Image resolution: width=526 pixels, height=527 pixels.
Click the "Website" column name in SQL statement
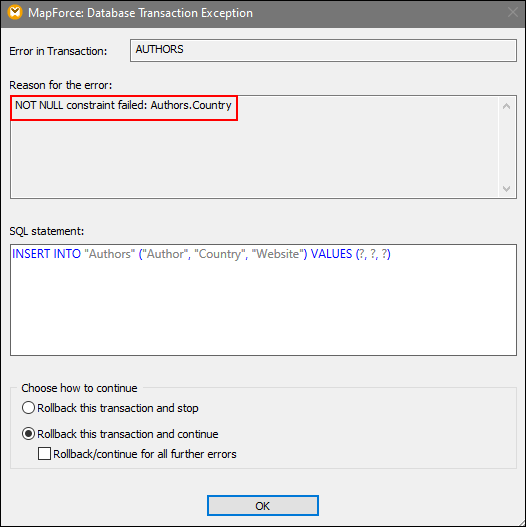(278, 254)
